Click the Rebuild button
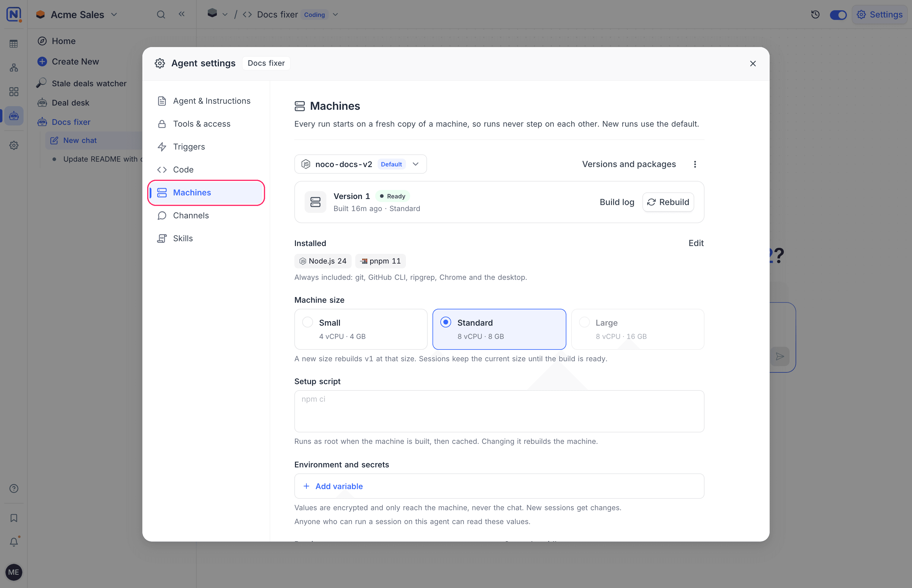Viewport: 912px width, 588px height. coord(668,202)
